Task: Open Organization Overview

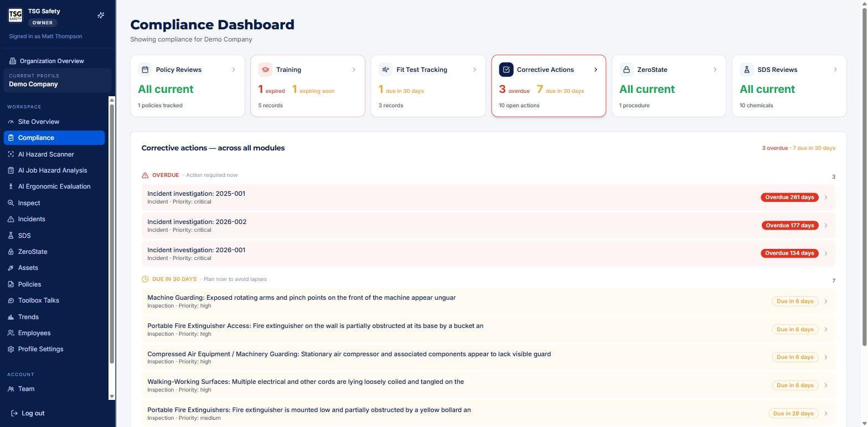Action: click(58, 61)
